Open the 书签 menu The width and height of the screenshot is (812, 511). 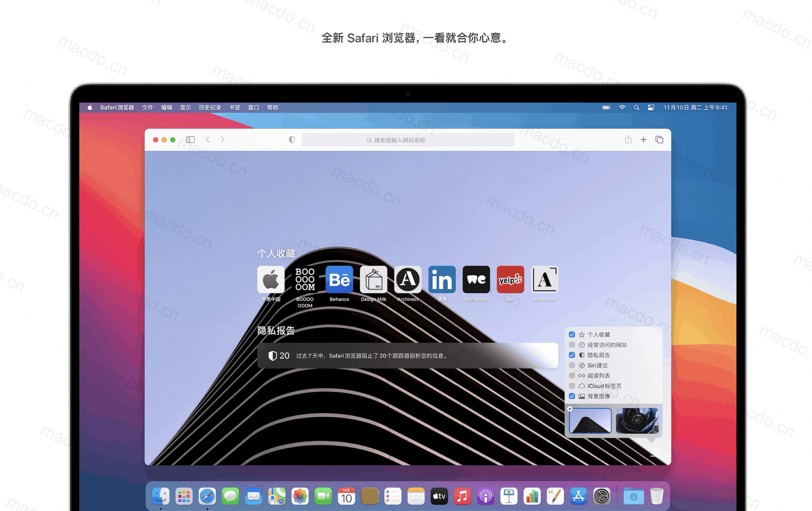click(x=235, y=107)
